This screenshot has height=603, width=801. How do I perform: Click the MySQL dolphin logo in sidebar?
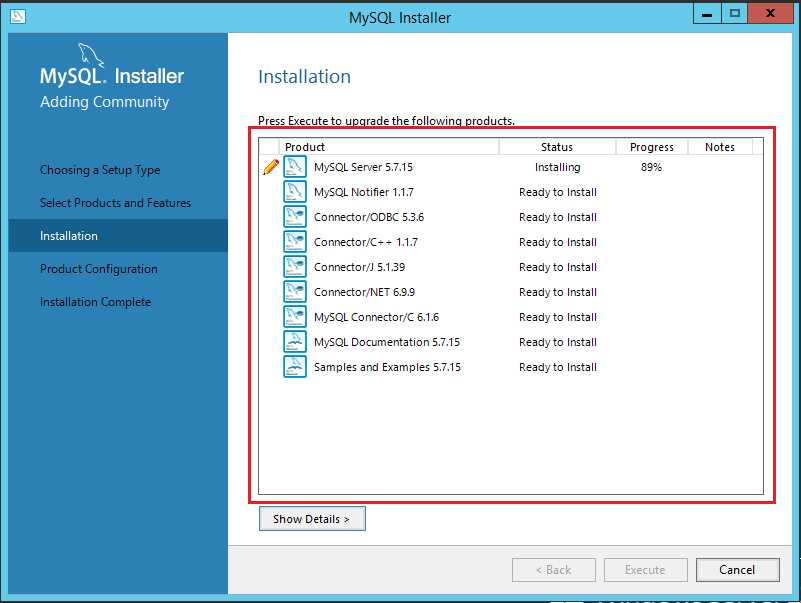[x=91, y=56]
